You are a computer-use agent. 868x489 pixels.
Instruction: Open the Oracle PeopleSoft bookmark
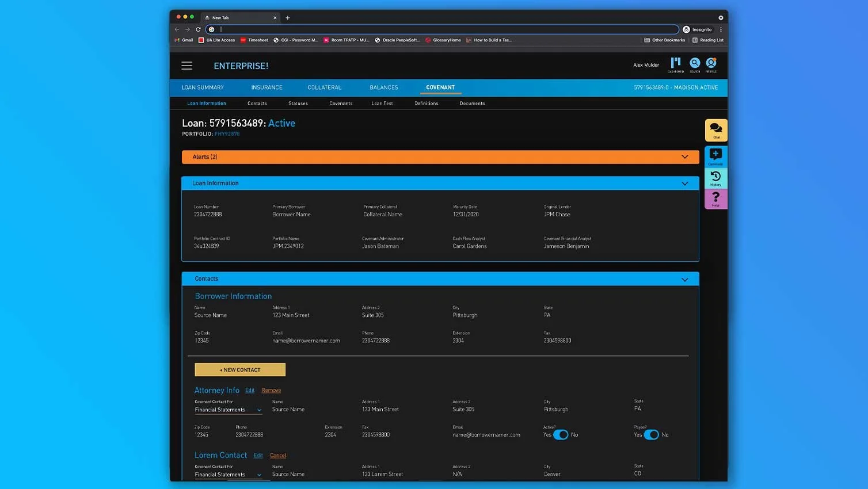(397, 40)
